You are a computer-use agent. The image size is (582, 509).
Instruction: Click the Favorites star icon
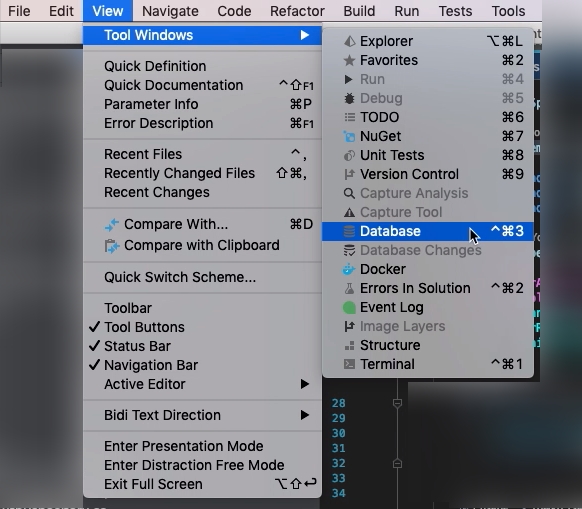pyautogui.click(x=349, y=60)
